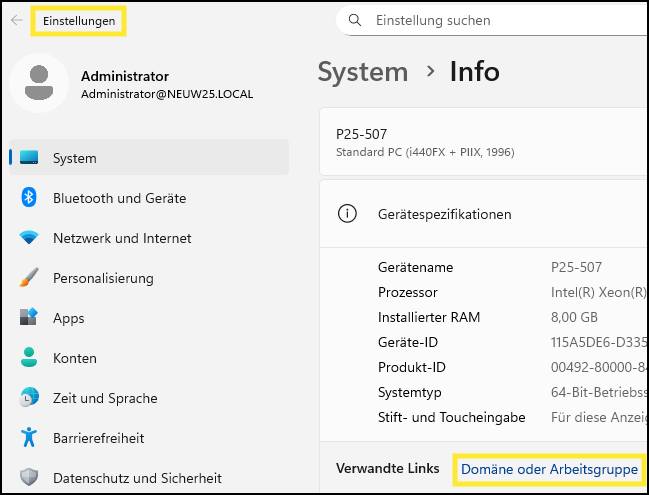Open Bluetooth und Geräte settings
The height and width of the screenshot is (495, 649).
[149, 197]
